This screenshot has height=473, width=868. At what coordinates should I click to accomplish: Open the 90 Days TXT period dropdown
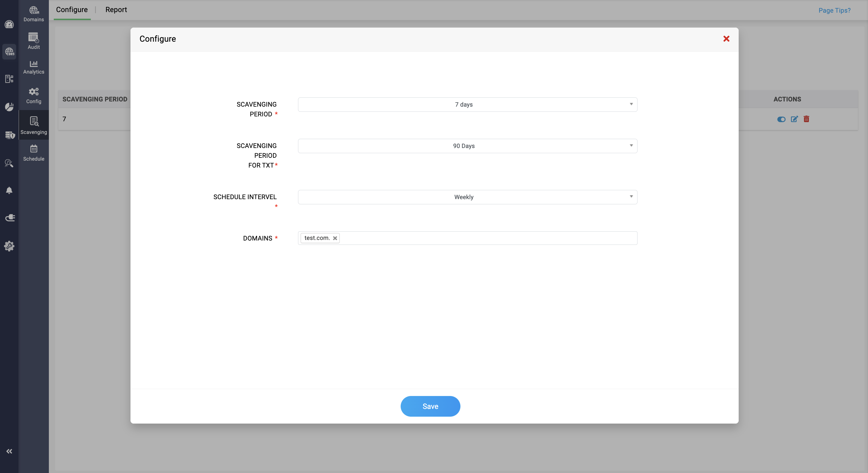point(467,146)
